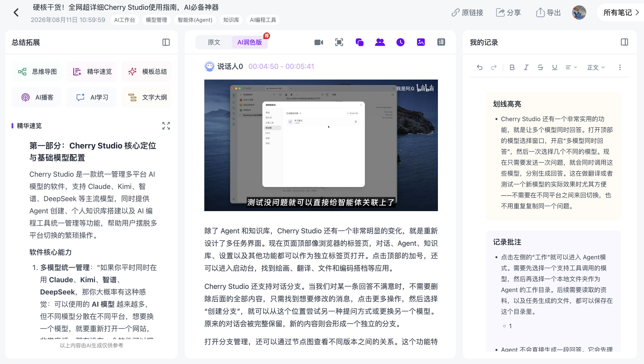Click the video camera icon

(319, 42)
